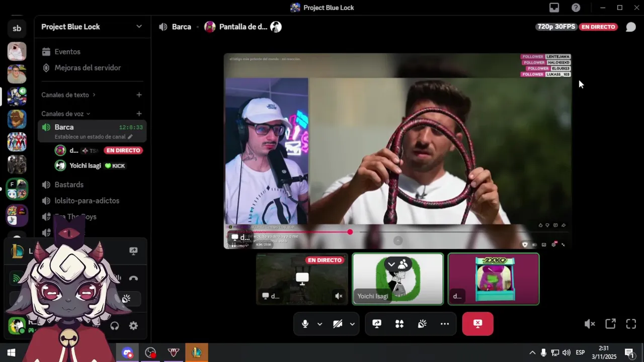Screen dimensions: 644x362
Task: Add a channel under Canales de voz
Action: tap(139, 114)
